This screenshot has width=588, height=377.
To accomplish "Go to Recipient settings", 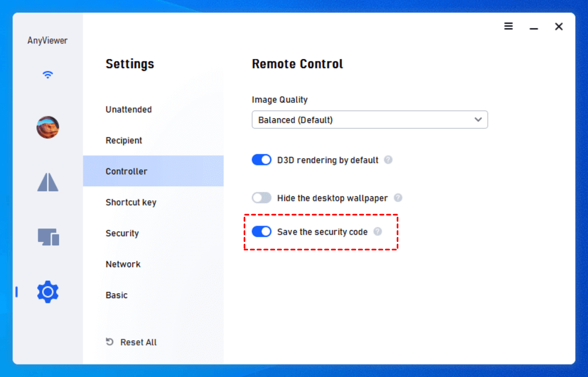I will 124,140.
